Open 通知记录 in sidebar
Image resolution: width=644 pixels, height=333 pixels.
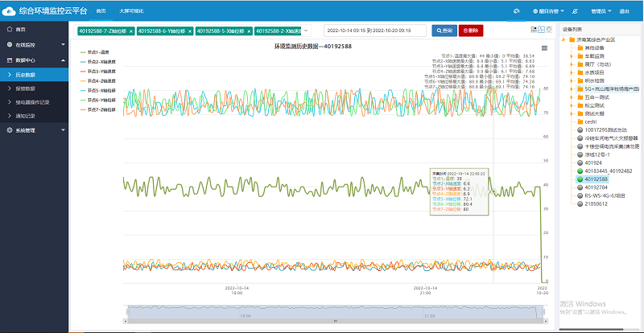pyautogui.click(x=34, y=116)
